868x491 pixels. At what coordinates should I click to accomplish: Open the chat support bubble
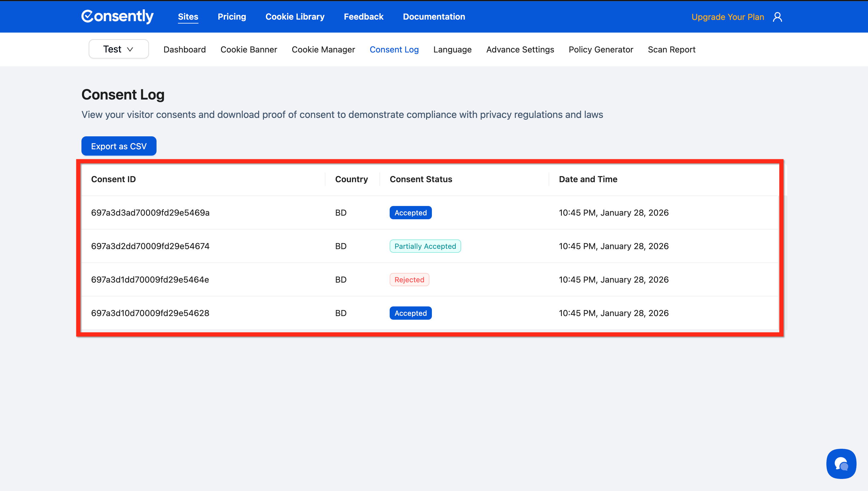coord(841,464)
